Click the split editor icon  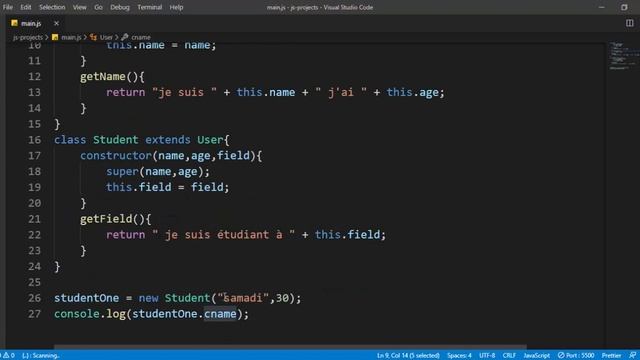(629, 23)
